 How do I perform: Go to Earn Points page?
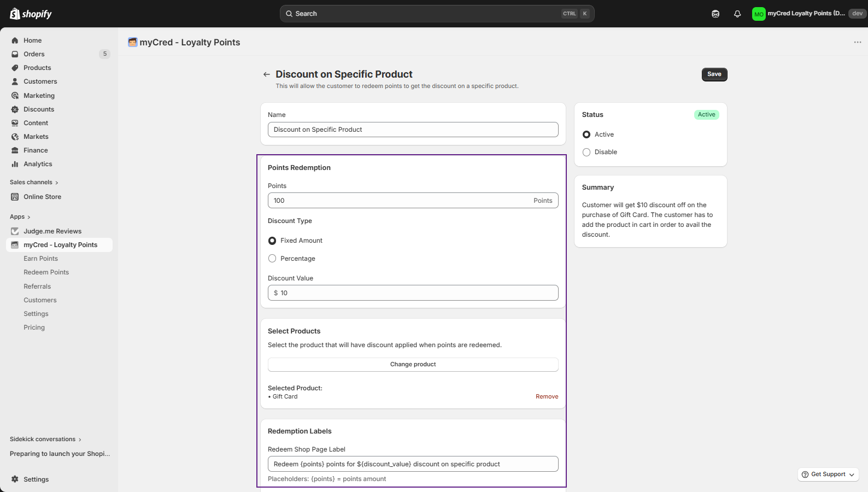pyautogui.click(x=40, y=259)
